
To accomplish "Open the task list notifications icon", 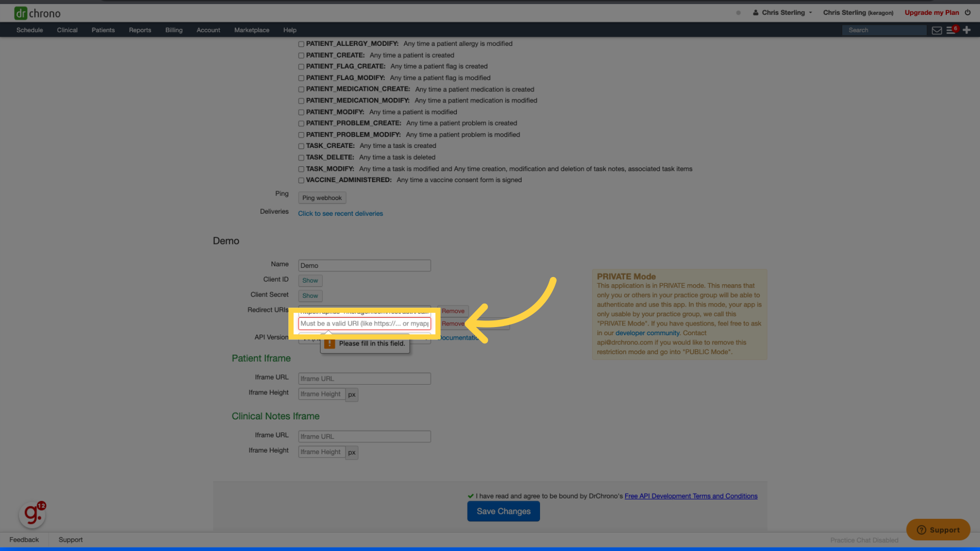I will point(951,31).
